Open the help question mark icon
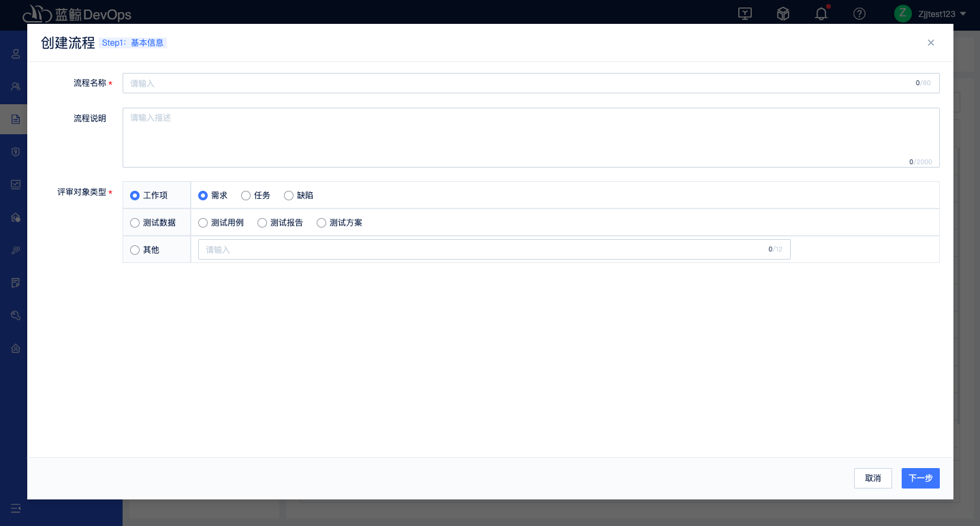 click(859, 14)
